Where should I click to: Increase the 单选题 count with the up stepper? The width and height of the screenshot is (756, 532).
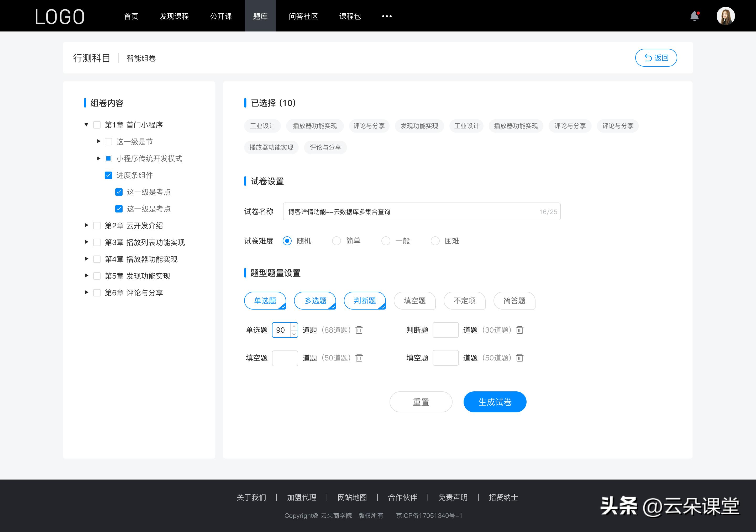click(294, 326)
